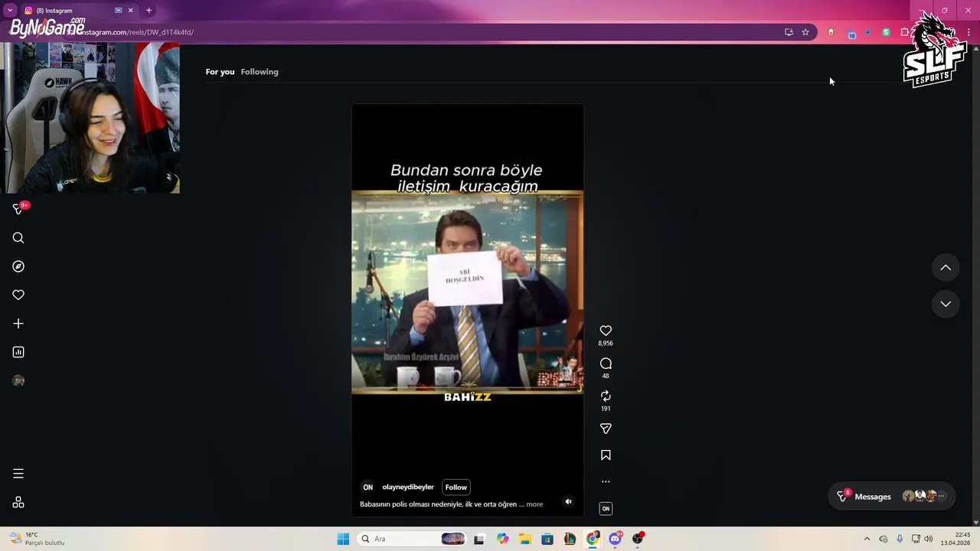
Task: Switch to the Following tab
Action: 260,72
